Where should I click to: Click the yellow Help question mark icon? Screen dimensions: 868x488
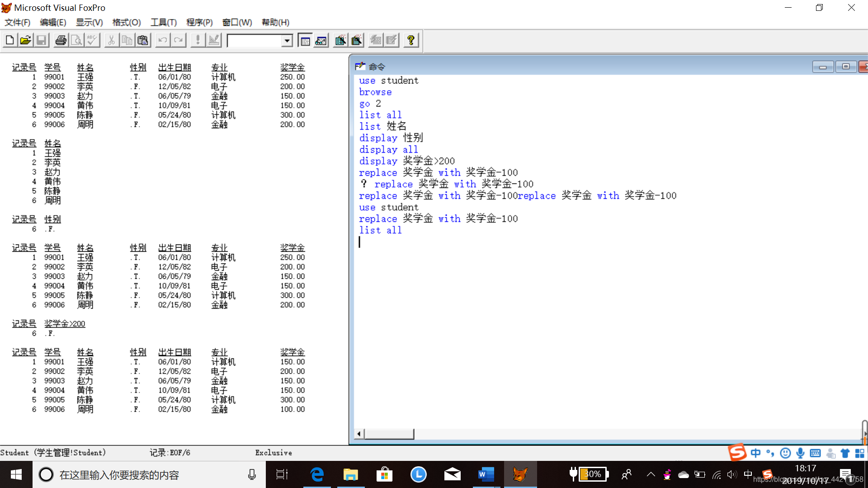click(x=410, y=41)
